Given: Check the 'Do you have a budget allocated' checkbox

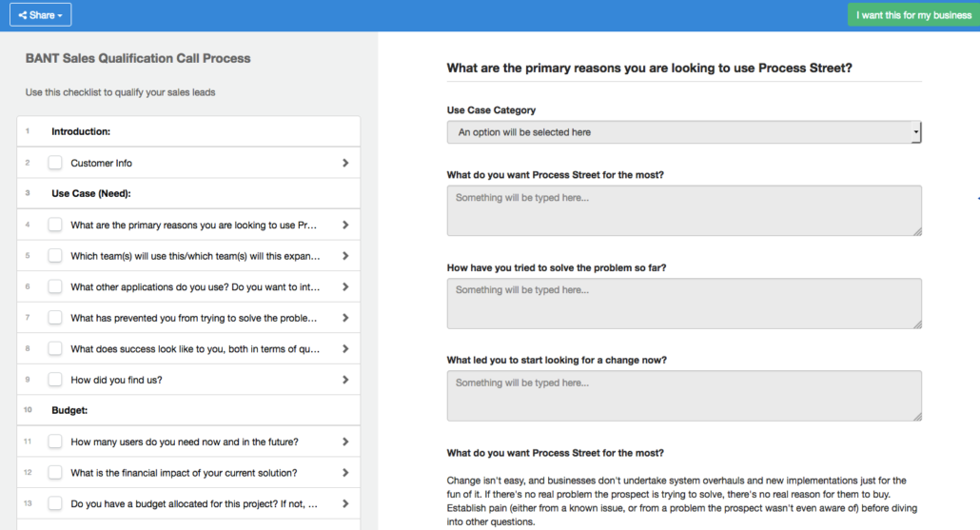Looking at the screenshot, I should coord(55,503).
